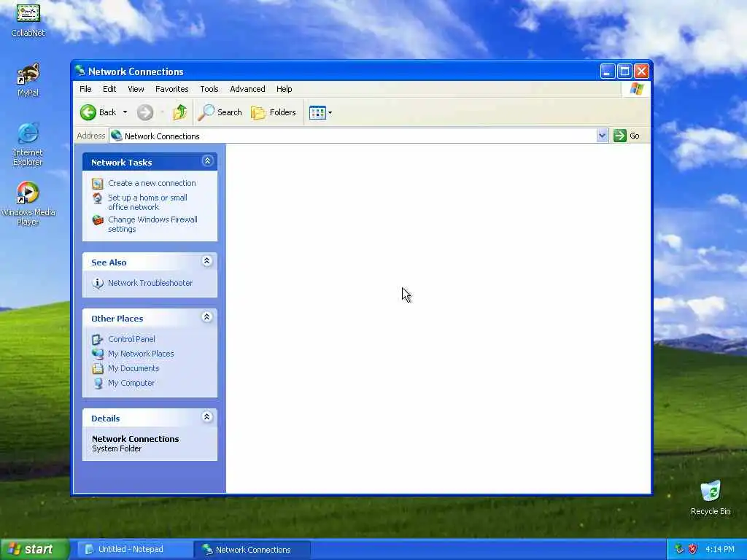This screenshot has height=560, width=747.
Task: Click the Search magnifier toolbar button
Action: click(x=220, y=112)
